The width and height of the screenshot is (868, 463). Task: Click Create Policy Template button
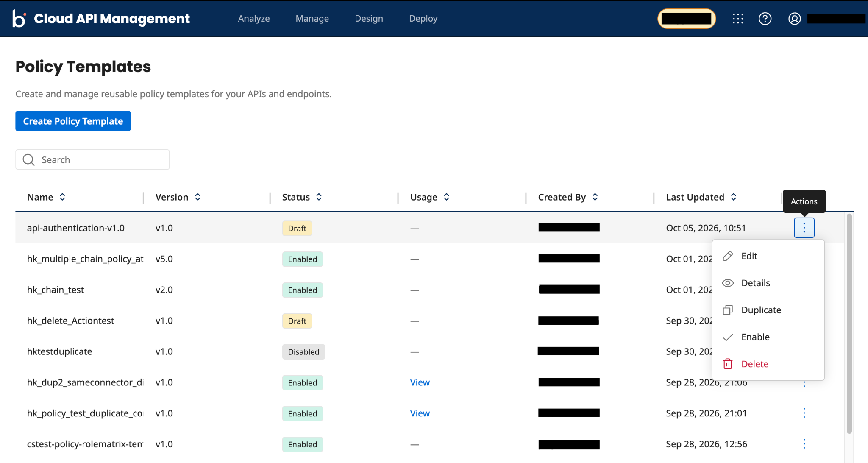click(73, 121)
